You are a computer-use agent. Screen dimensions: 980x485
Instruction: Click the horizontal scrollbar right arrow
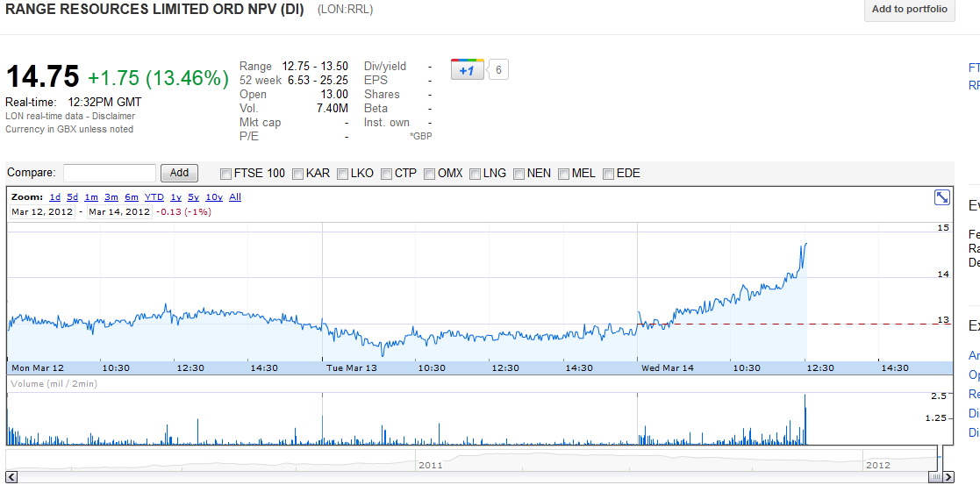pos(948,477)
